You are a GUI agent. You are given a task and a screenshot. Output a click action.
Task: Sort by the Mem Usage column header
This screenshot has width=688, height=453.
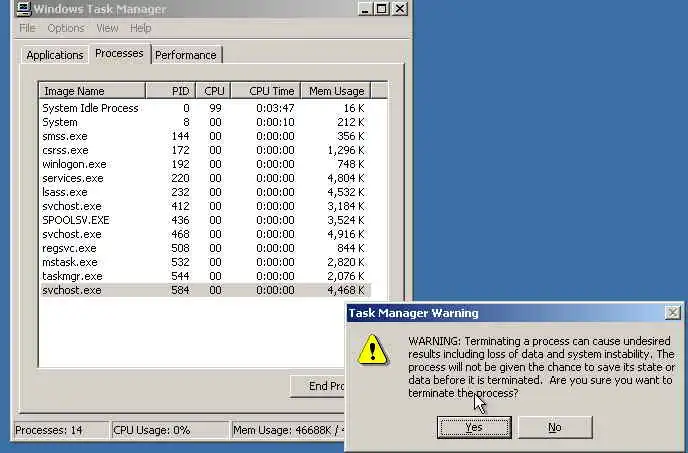pyautogui.click(x=336, y=91)
